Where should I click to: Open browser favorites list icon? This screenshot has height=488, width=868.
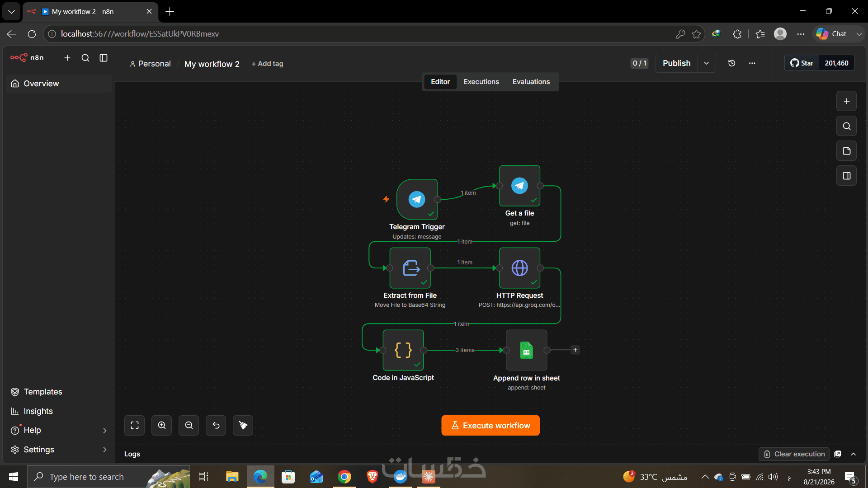[760, 34]
